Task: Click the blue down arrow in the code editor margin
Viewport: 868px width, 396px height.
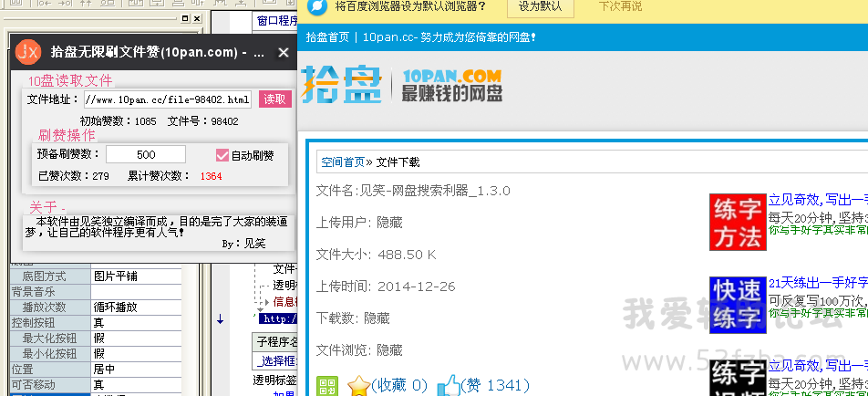Action: pyautogui.click(x=220, y=318)
